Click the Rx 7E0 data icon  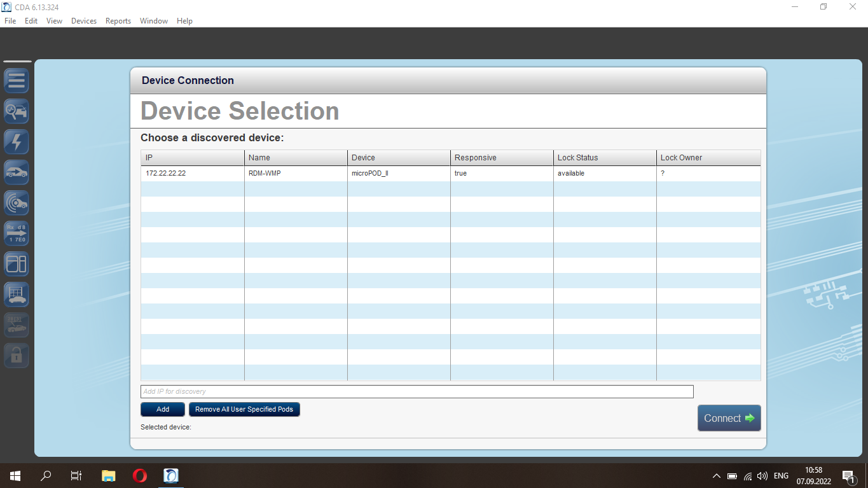click(x=17, y=234)
